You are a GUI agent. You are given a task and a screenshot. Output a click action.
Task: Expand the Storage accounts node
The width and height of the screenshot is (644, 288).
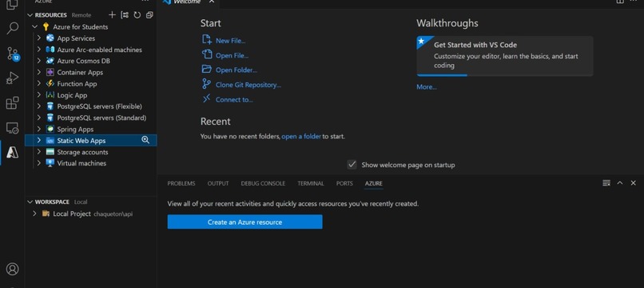pos(39,152)
